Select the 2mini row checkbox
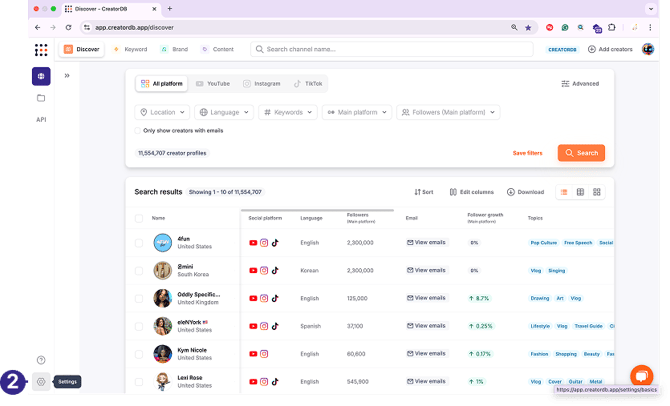 [139, 271]
